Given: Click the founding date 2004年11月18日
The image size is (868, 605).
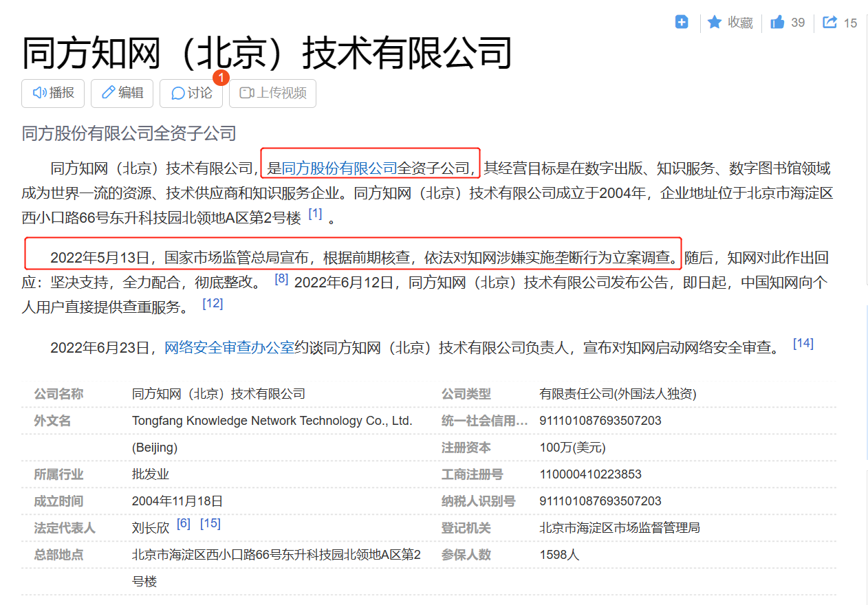Looking at the screenshot, I should [x=177, y=501].
